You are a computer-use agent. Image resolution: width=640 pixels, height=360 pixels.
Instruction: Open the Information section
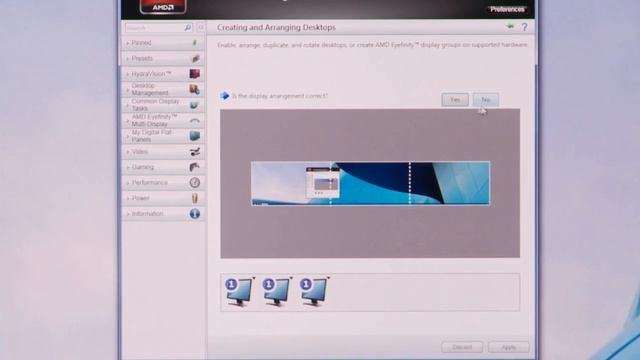[163, 213]
